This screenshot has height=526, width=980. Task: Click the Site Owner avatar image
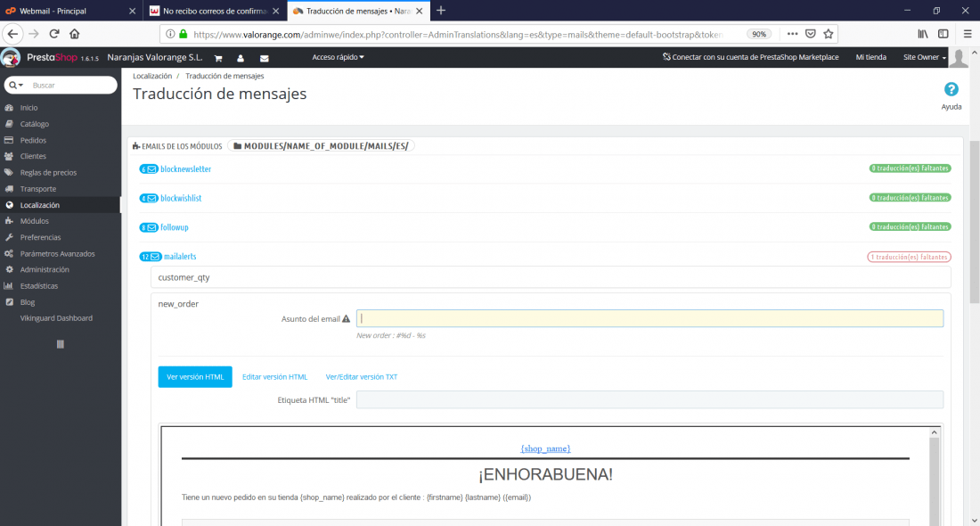coord(958,58)
